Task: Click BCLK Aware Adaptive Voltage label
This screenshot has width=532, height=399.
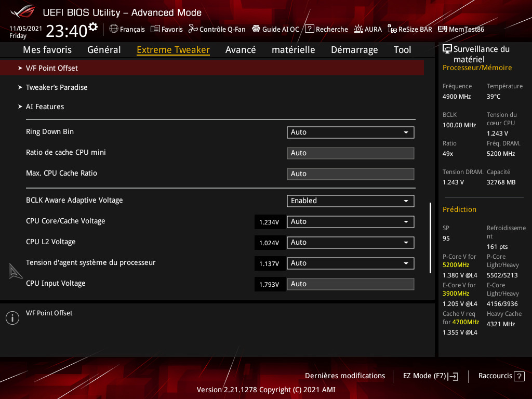Action: [74, 200]
